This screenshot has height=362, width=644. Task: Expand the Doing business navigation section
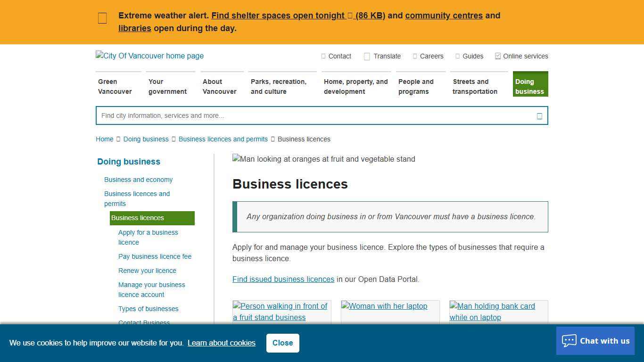tap(128, 162)
